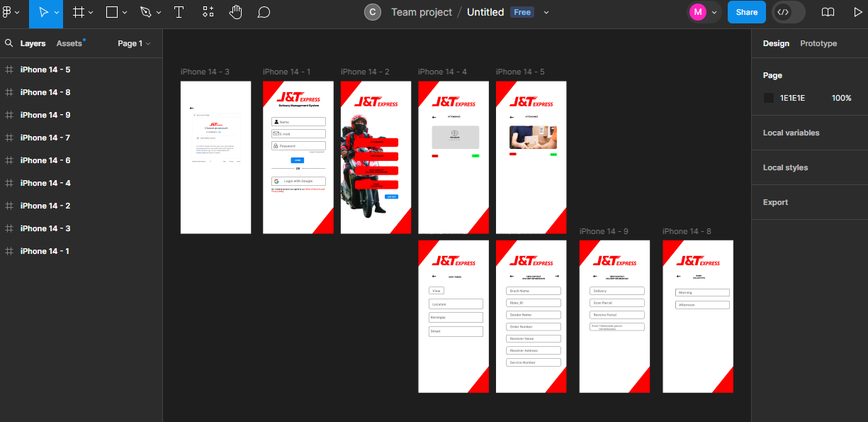Click the frame icon beside iPhone 14 - 7 layer
The height and width of the screenshot is (422, 868).
click(9, 138)
